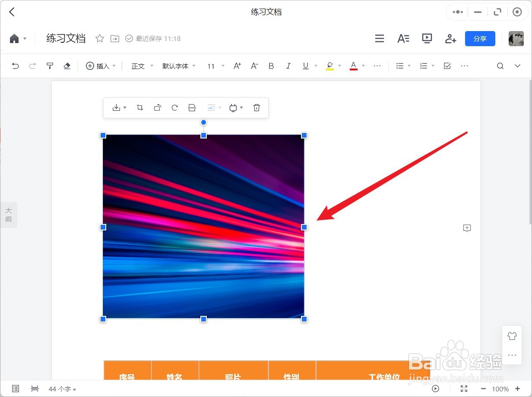Viewport: 532px width, 397px height.
Task: Open the font color picker
Action: tap(353, 66)
